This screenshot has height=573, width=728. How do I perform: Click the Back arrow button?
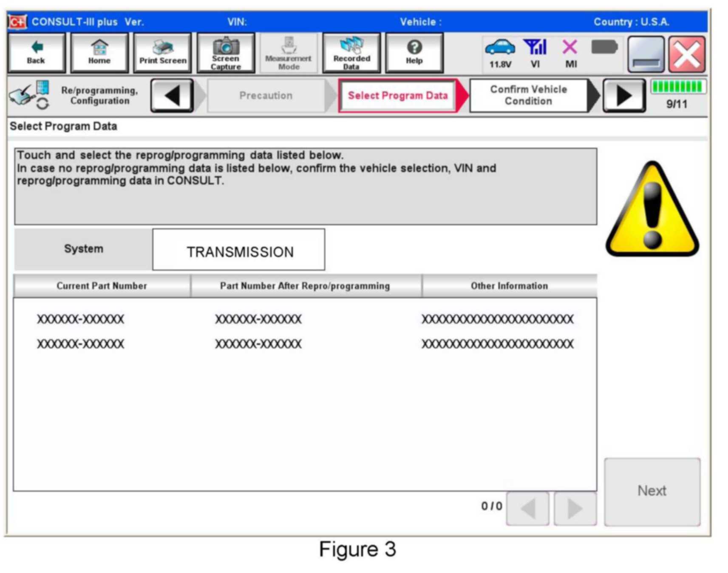(37, 53)
